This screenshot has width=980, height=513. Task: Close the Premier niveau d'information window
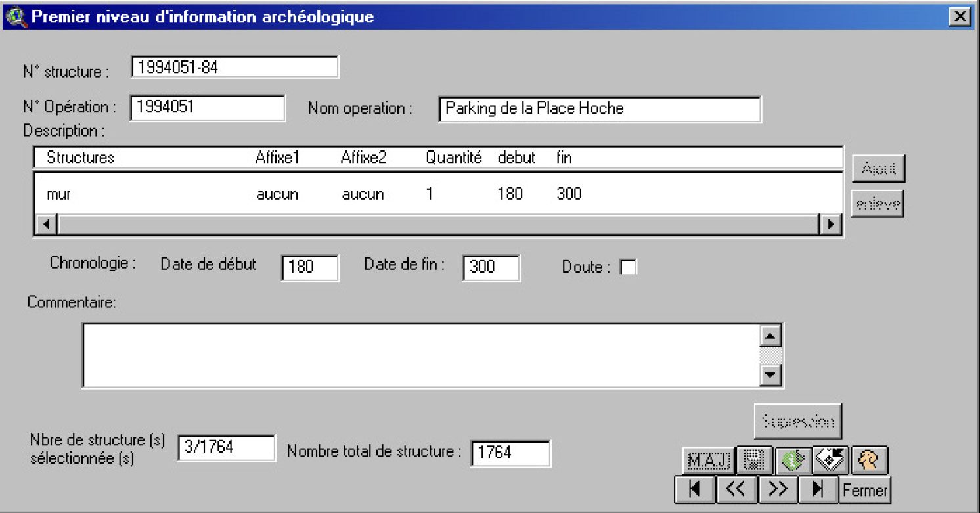(x=960, y=16)
